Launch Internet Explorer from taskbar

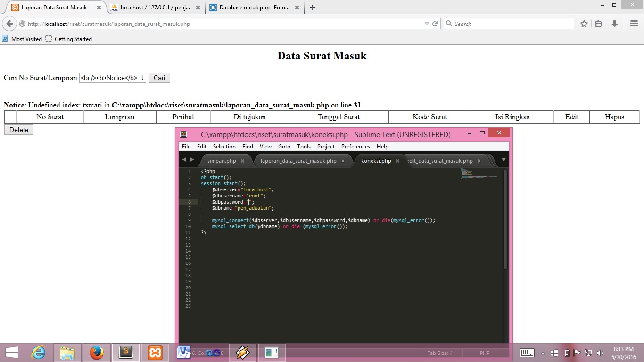pyautogui.click(x=39, y=353)
